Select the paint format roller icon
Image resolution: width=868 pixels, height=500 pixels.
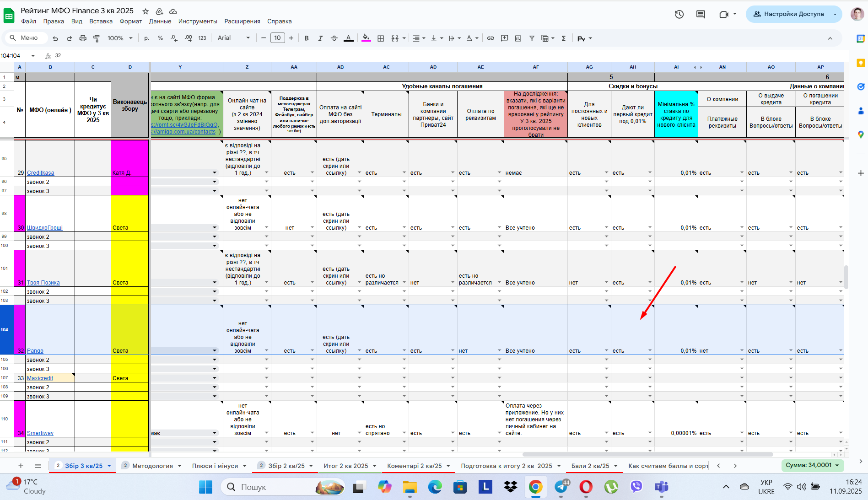pyautogui.click(x=97, y=38)
